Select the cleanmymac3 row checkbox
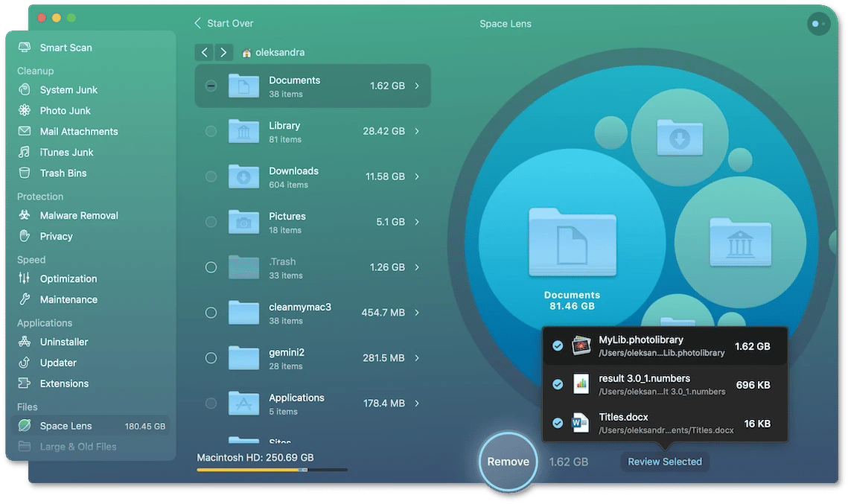This screenshot has height=504, width=848. [211, 313]
